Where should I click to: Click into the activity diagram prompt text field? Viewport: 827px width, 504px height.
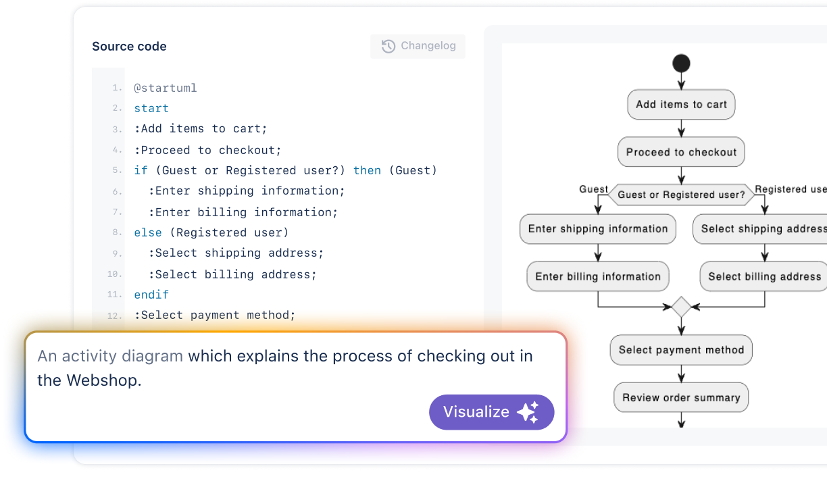pyautogui.click(x=284, y=368)
